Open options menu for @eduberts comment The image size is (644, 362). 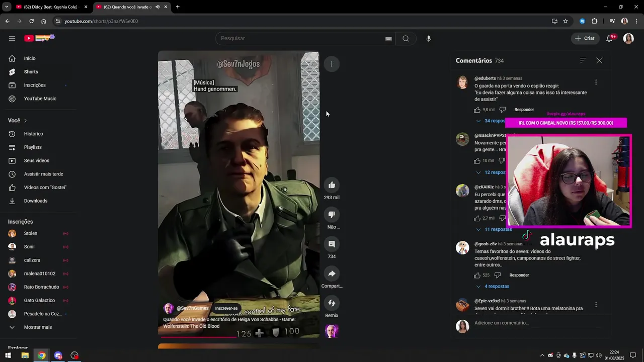click(x=596, y=82)
